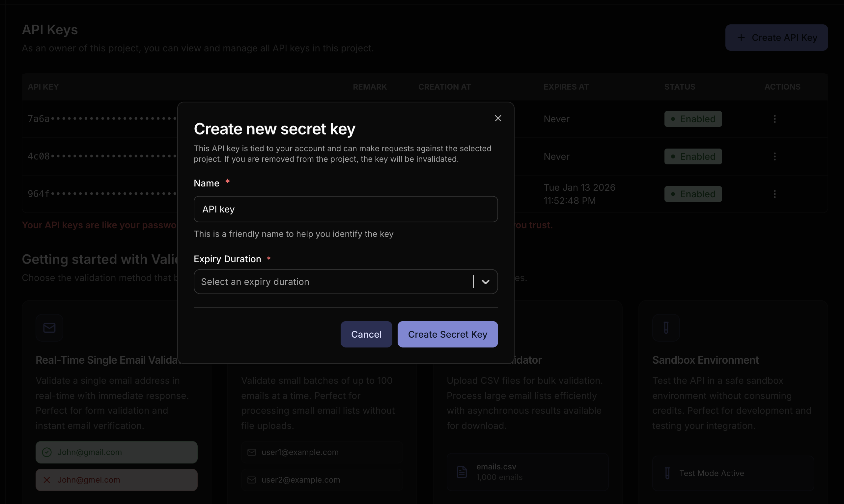Click the user1@example.com email row
Image resolution: width=844 pixels, height=504 pixels.
[322, 452]
